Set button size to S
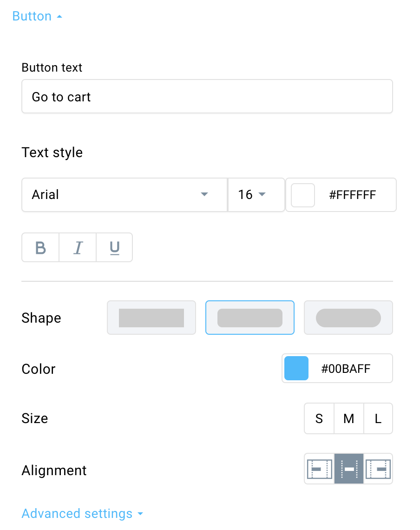Image resolution: width=420 pixels, height=530 pixels. (x=319, y=418)
